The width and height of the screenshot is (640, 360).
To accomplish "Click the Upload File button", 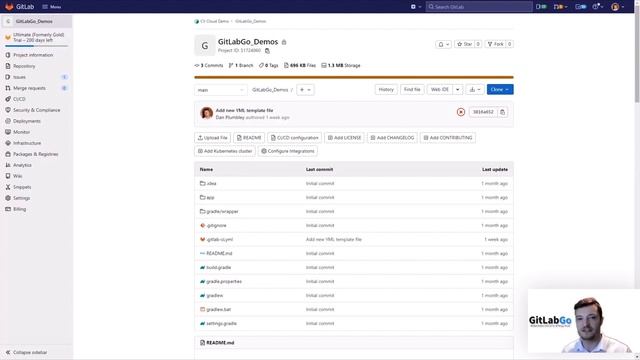I will click(x=213, y=138).
